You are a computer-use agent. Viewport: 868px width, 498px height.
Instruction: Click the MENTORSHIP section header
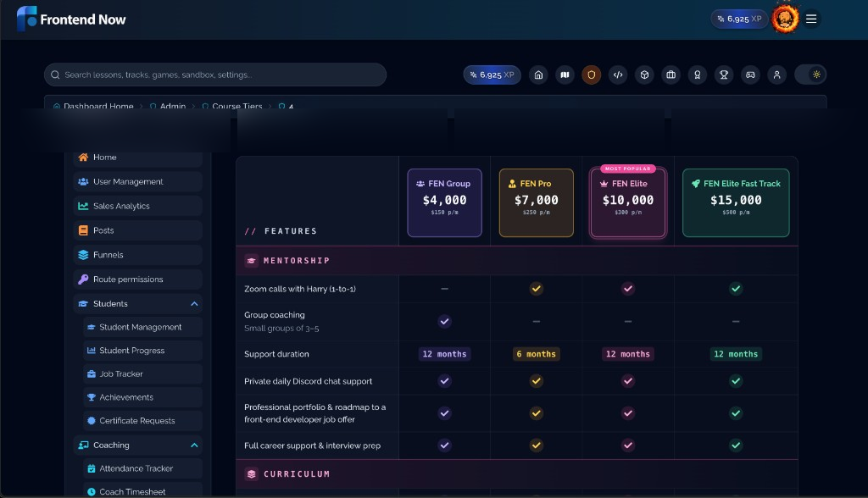pyautogui.click(x=517, y=261)
